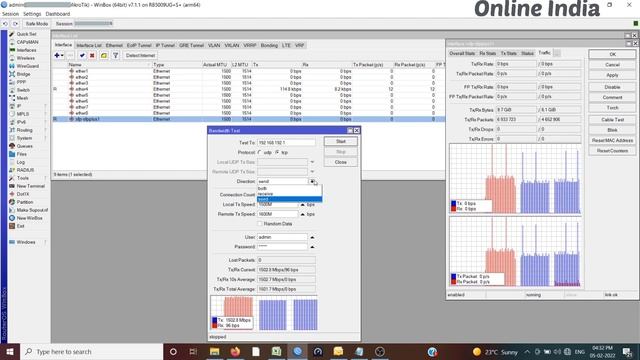Open Wireless in the sidebar
Image resolution: width=640 pixels, height=360 pixels.
25,58
